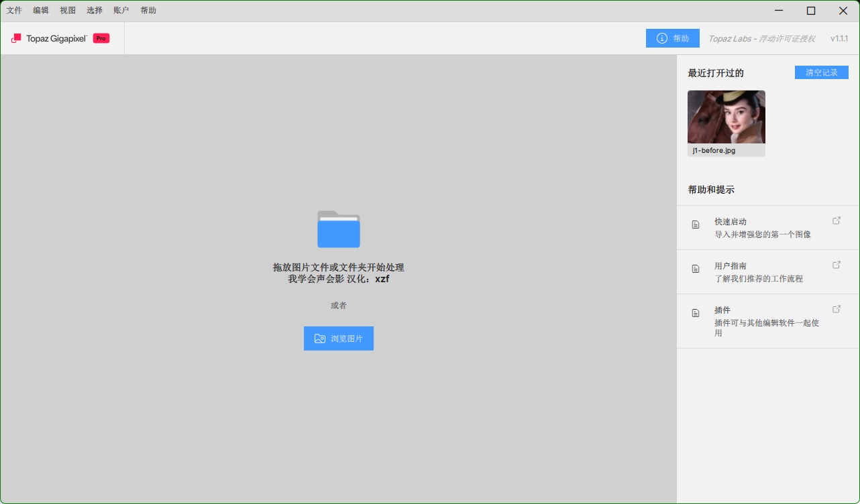
Task: Click the Topaz Gigapixel logo icon
Action: [16, 38]
